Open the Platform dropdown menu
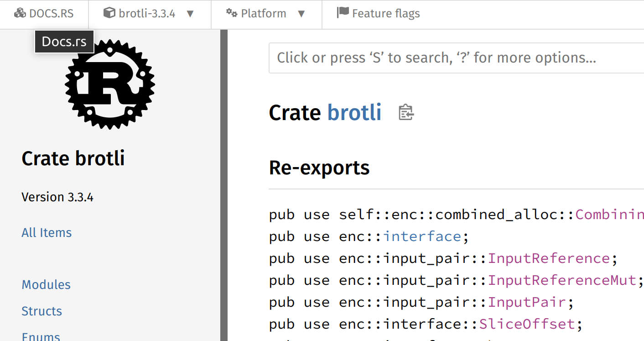Image resolution: width=644 pixels, height=341 pixels. [x=266, y=14]
